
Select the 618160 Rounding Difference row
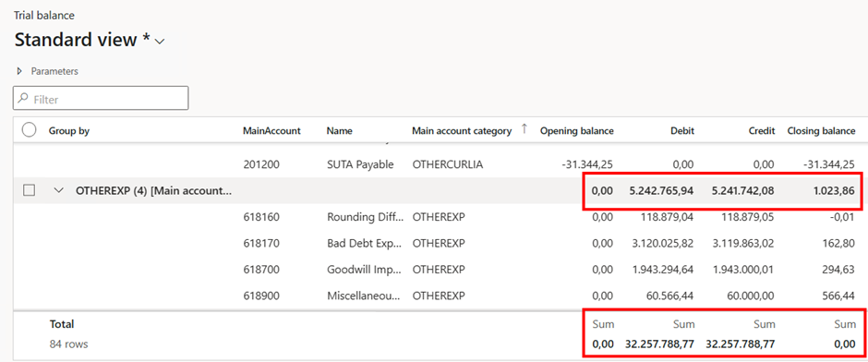[440, 218]
